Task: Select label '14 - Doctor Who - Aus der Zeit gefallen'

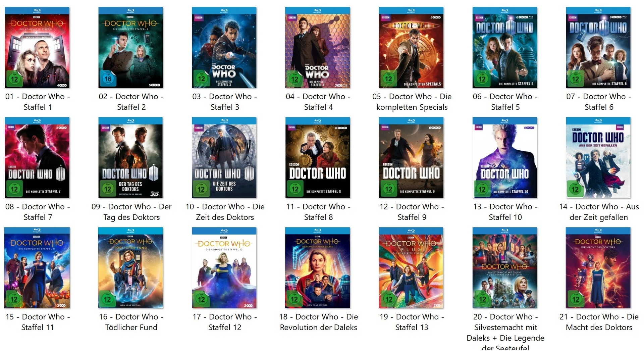Action: pos(599,212)
